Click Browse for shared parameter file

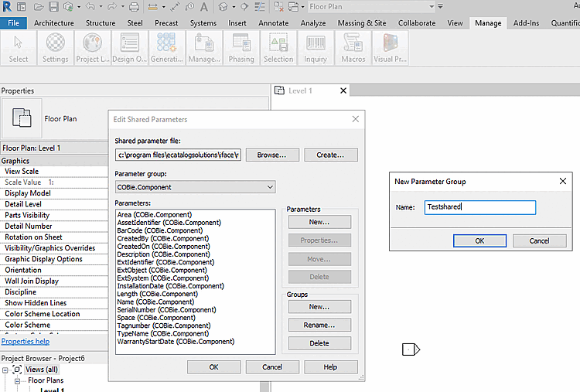271,155
